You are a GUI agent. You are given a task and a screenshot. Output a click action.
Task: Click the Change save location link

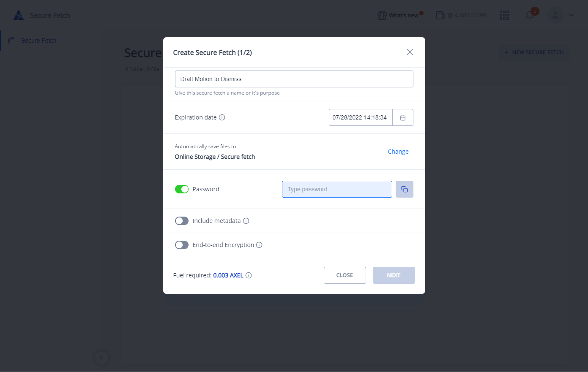tap(398, 152)
